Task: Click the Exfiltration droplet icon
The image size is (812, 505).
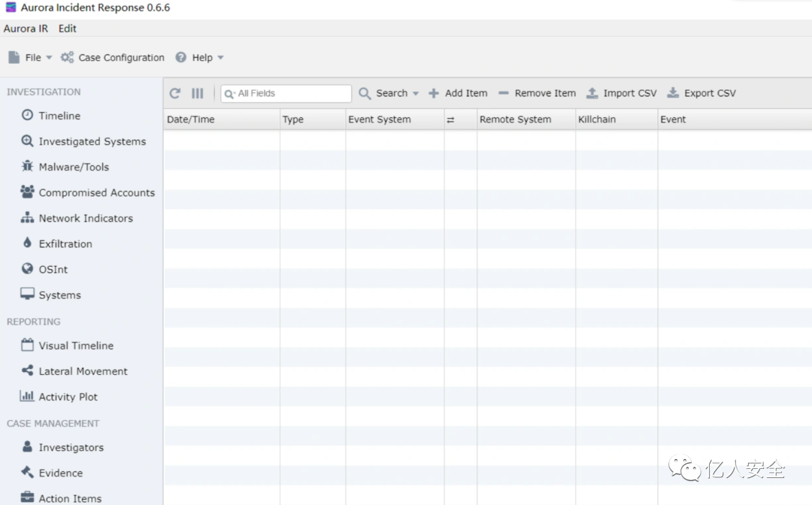Action: (28, 243)
